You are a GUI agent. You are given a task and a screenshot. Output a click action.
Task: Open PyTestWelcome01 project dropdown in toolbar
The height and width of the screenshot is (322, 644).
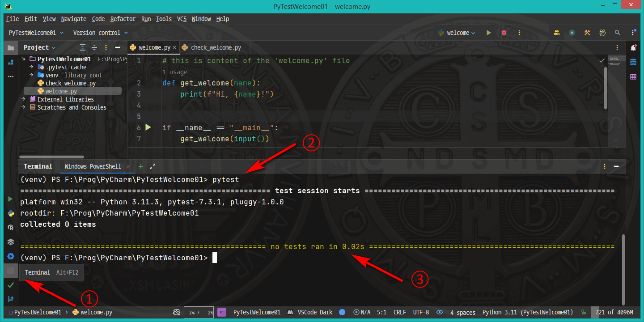[x=36, y=33]
